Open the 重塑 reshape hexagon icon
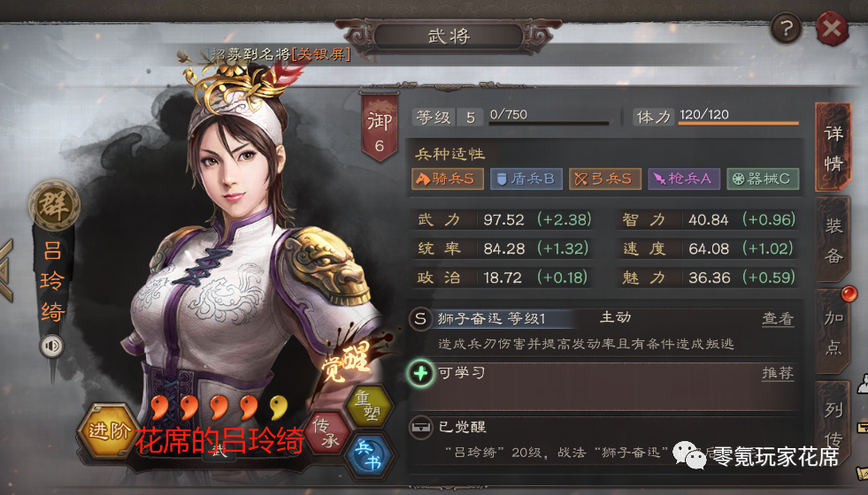This screenshot has width=868, height=495. point(369,406)
